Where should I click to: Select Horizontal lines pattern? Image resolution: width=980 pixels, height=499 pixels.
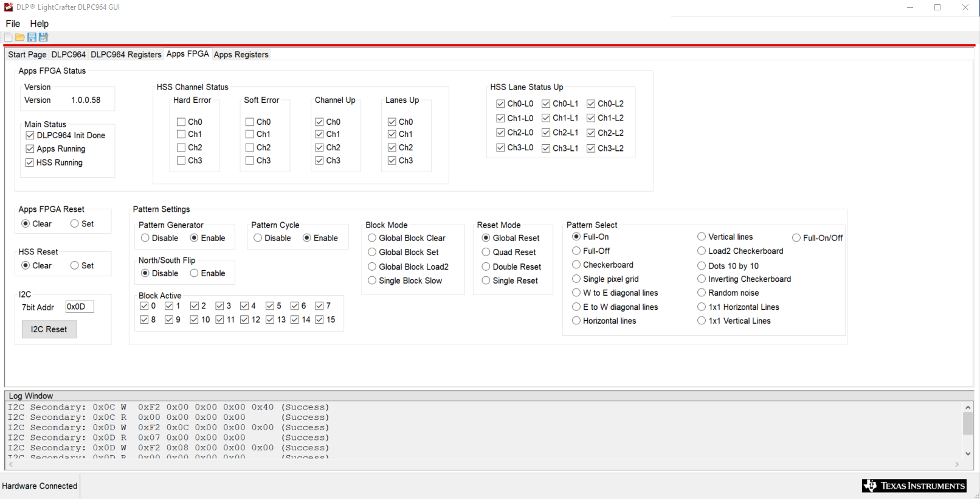click(x=576, y=321)
